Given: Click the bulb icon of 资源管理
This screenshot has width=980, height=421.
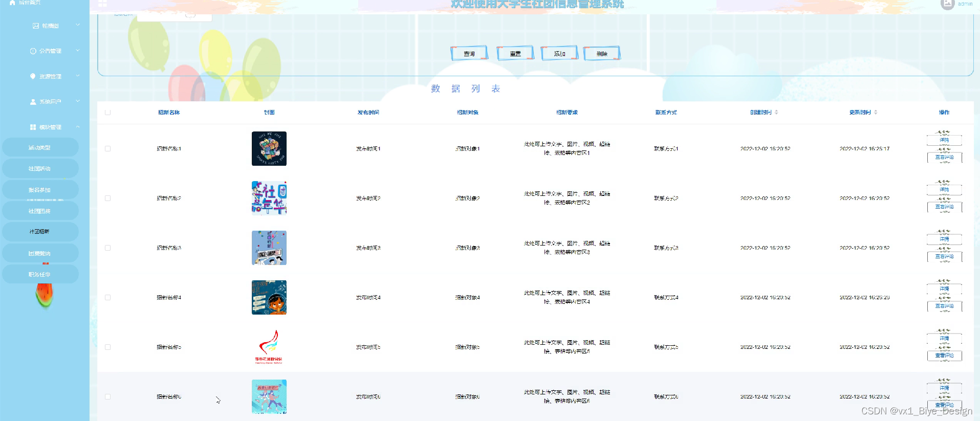Looking at the screenshot, I should click(33, 76).
